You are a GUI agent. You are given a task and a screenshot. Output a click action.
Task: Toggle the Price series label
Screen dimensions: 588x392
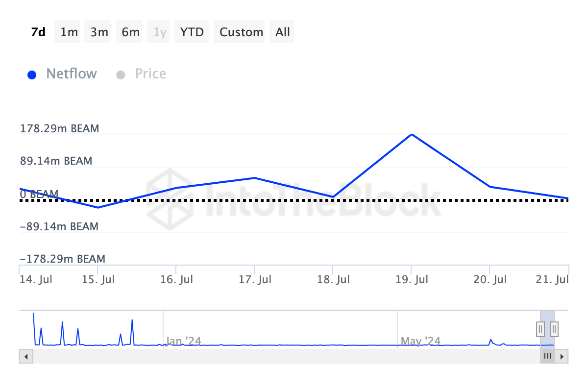coord(150,74)
